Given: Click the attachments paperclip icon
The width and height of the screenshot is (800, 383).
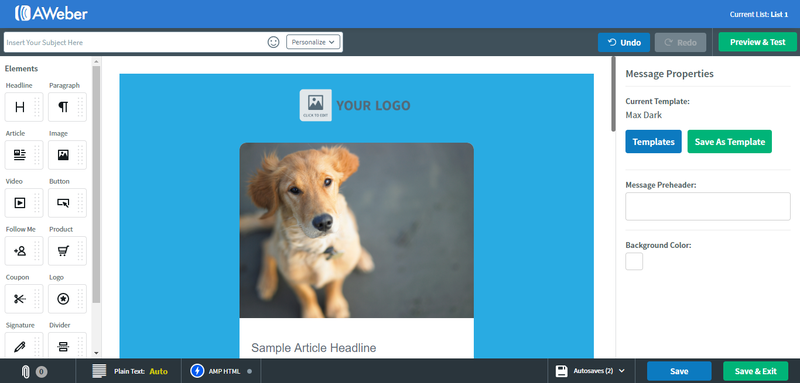Looking at the screenshot, I should pyautogui.click(x=26, y=371).
